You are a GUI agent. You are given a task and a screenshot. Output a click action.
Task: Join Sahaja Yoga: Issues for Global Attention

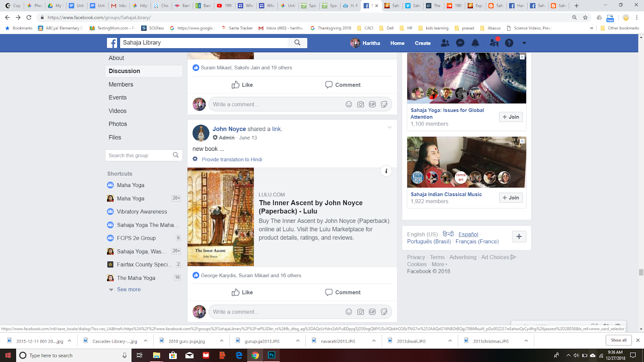tap(511, 117)
